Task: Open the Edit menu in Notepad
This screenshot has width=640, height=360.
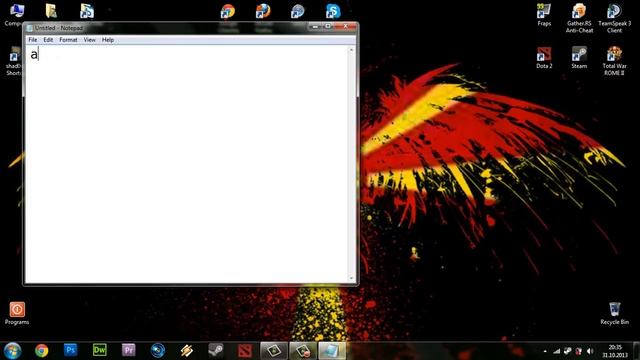Action: pos(48,40)
